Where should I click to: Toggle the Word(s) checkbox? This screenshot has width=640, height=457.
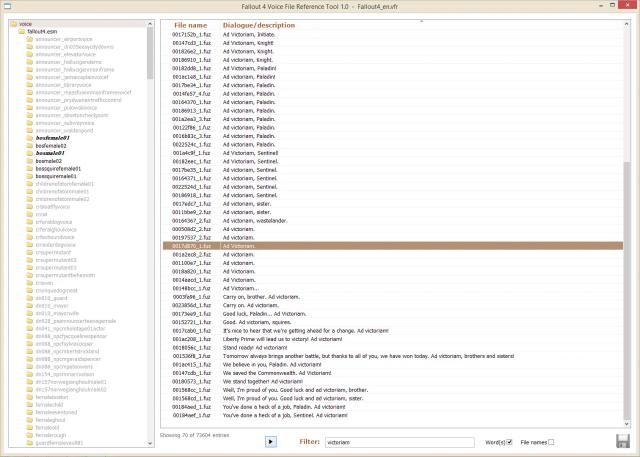[x=509, y=442]
